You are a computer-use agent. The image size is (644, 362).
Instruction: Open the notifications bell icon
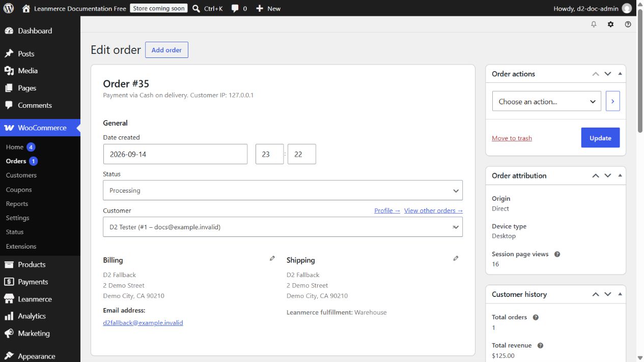(594, 24)
